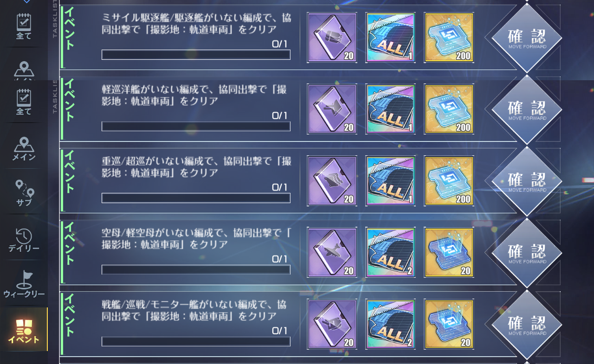Tap the destroyer skill book reward icon
The image size is (594, 364).
click(x=332, y=38)
